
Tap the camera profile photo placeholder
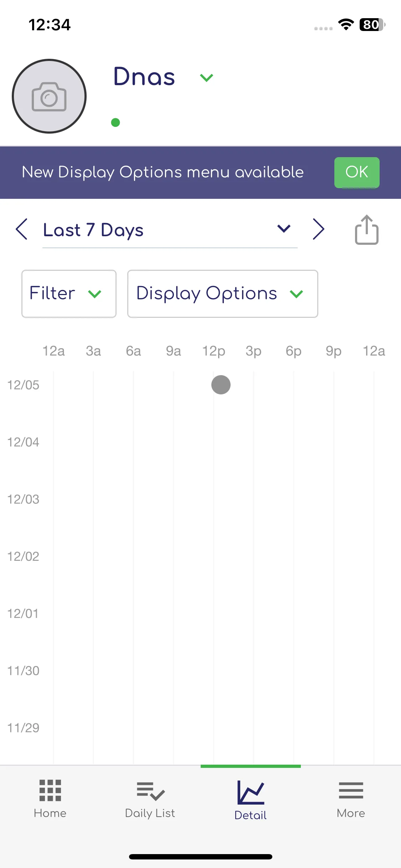click(x=49, y=96)
